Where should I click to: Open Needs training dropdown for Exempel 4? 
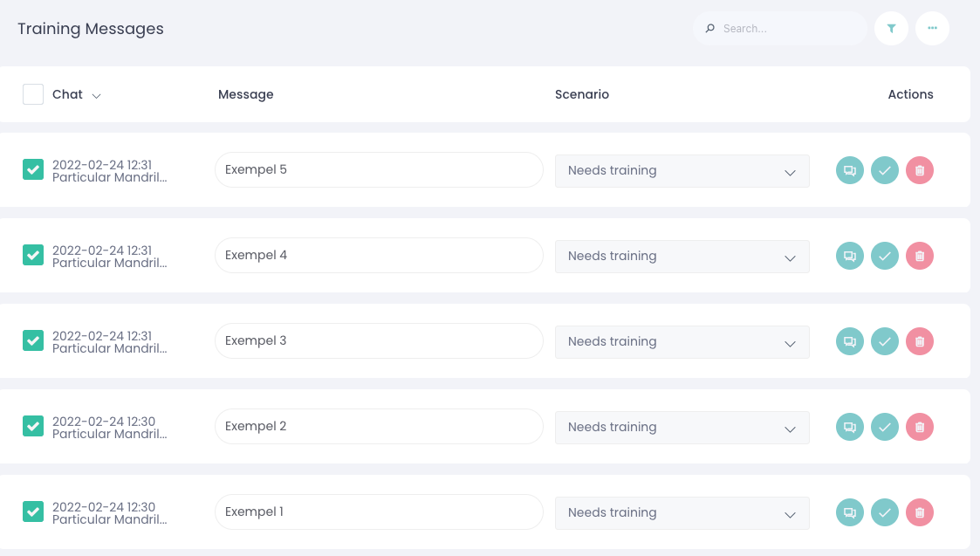(x=682, y=257)
